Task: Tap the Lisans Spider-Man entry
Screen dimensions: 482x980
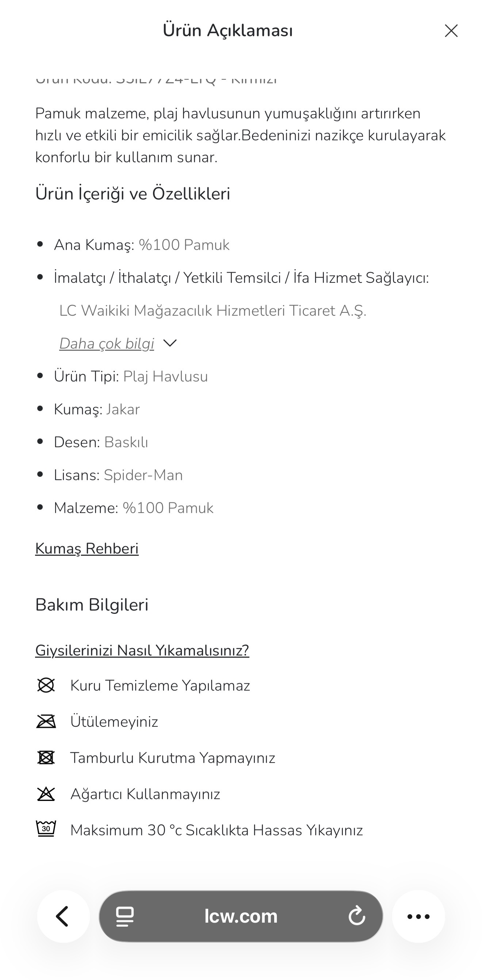Action: point(118,475)
